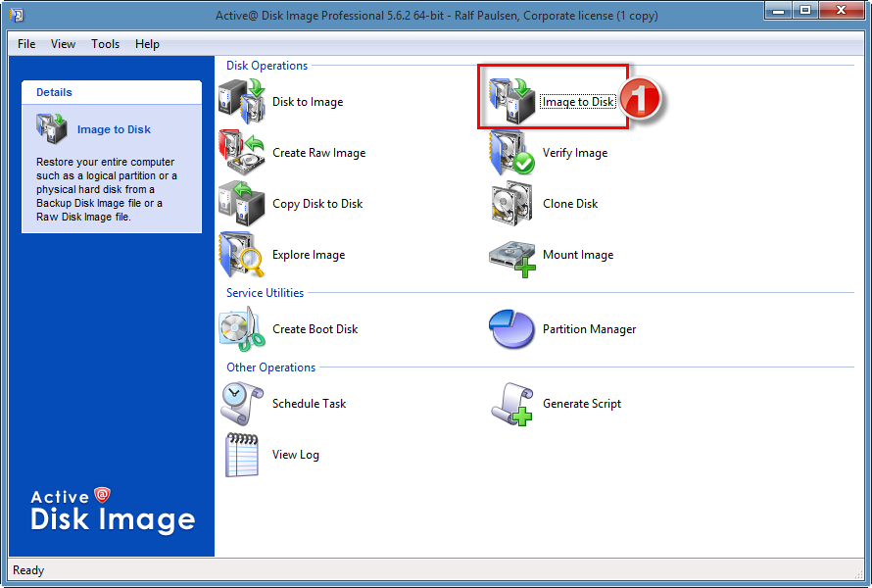The image size is (872, 588).
Task: Start the Copy Disk to Disk label
Action: coord(317,204)
